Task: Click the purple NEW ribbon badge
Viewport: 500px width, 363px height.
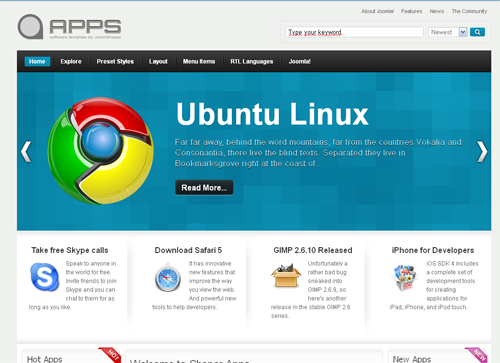Action: (x=477, y=355)
